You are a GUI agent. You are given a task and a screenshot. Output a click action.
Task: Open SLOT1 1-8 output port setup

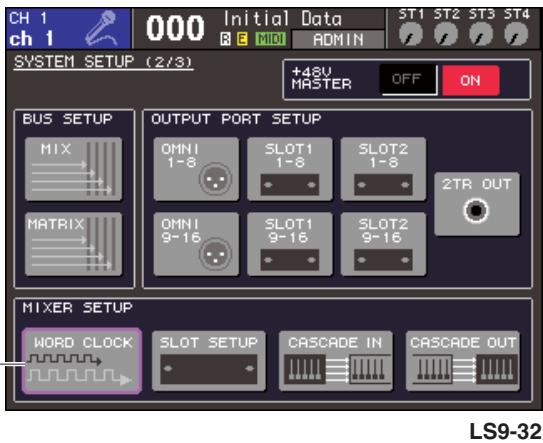[290, 169]
